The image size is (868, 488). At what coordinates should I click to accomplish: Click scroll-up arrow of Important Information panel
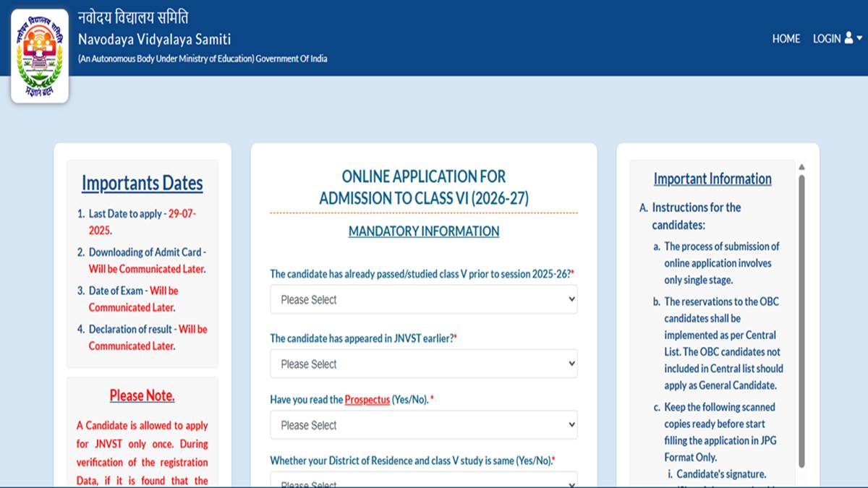(x=801, y=167)
